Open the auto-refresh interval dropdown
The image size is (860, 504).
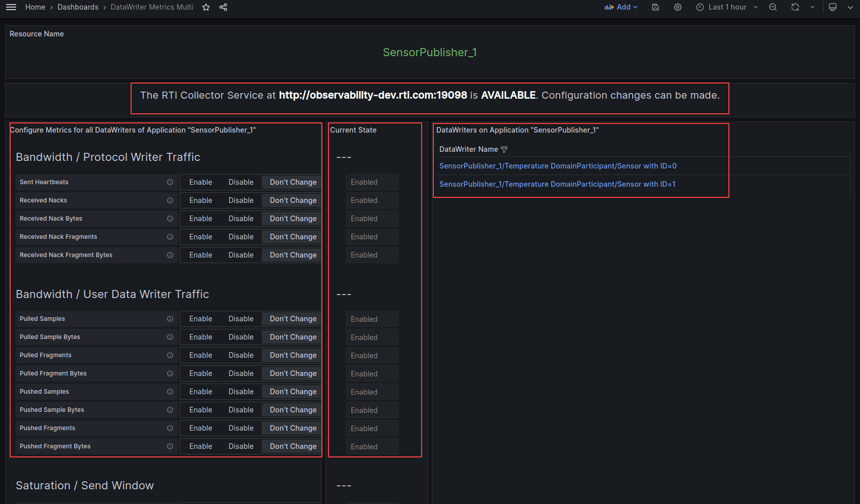click(x=812, y=7)
